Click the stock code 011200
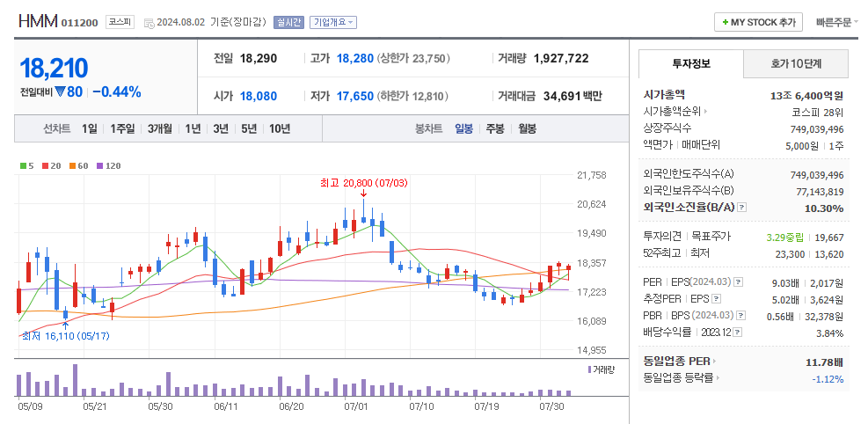868x424 pixels. point(79,23)
